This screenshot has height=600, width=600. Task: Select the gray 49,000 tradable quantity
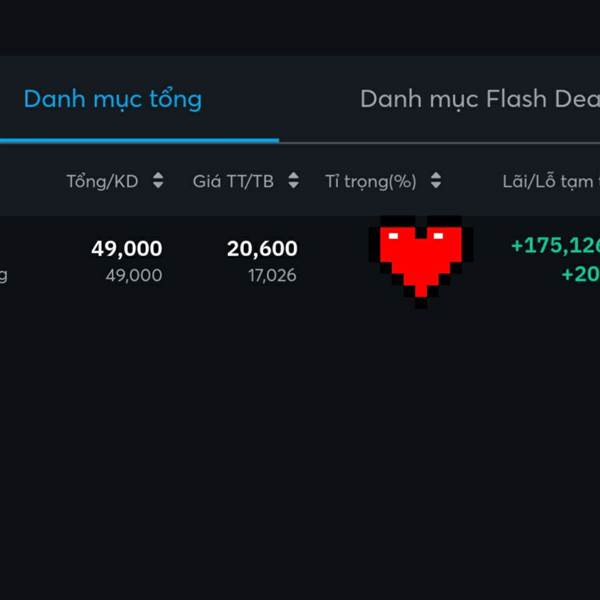click(134, 276)
